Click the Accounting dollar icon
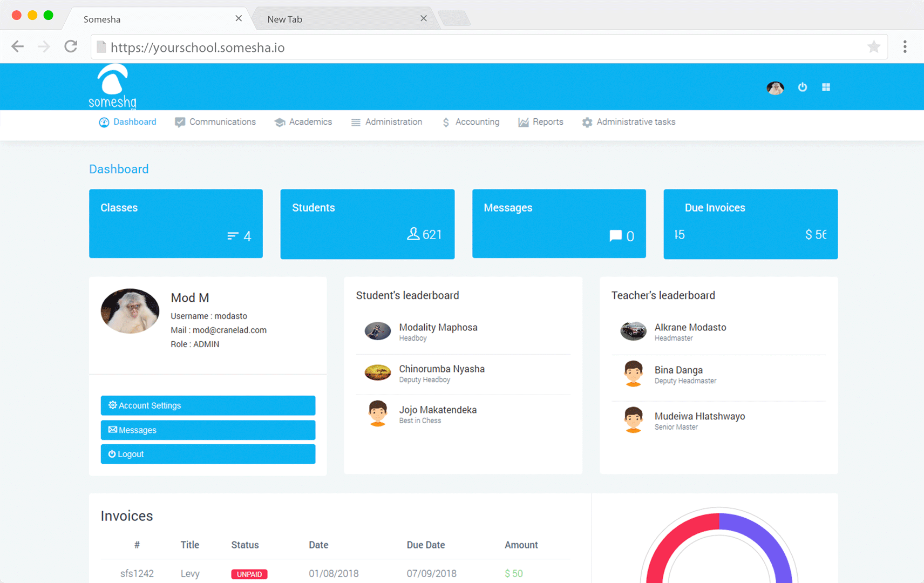924x583 pixels. coord(446,123)
